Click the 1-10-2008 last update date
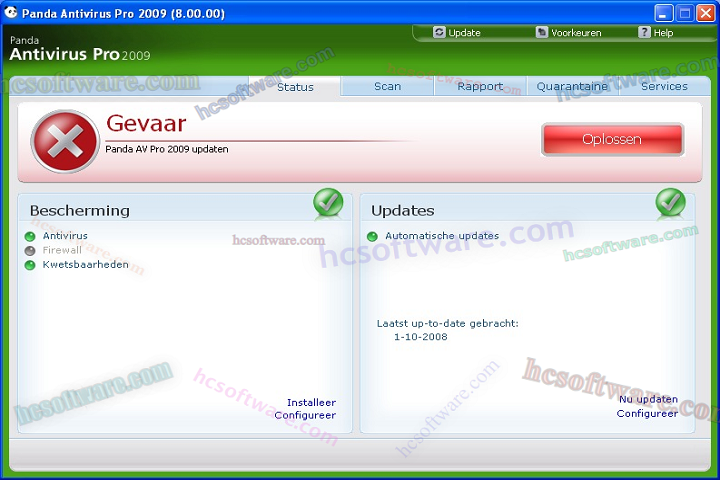Image resolution: width=720 pixels, height=480 pixels. click(421, 337)
